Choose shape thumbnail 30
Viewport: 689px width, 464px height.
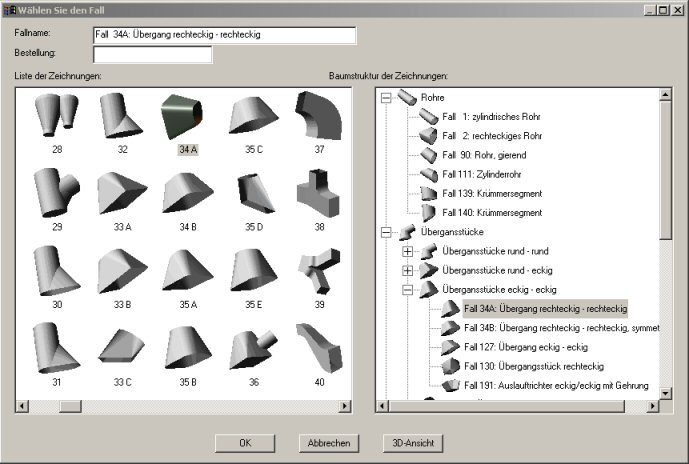point(57,271)
